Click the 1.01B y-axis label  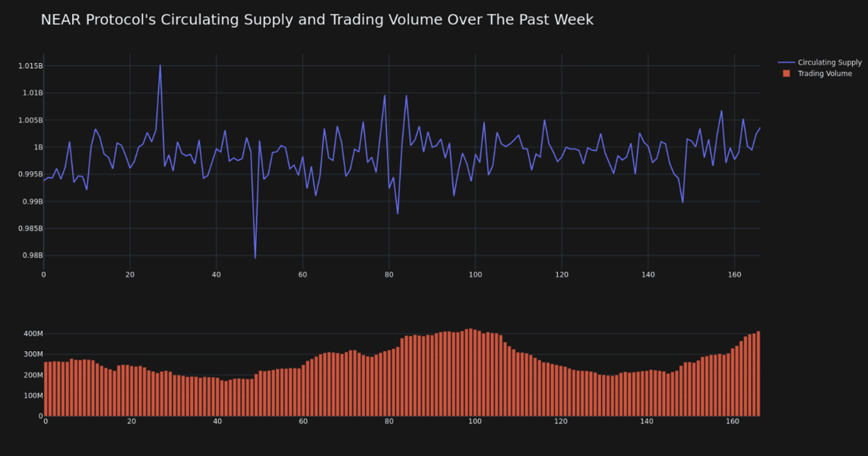(x=33, y=93)
